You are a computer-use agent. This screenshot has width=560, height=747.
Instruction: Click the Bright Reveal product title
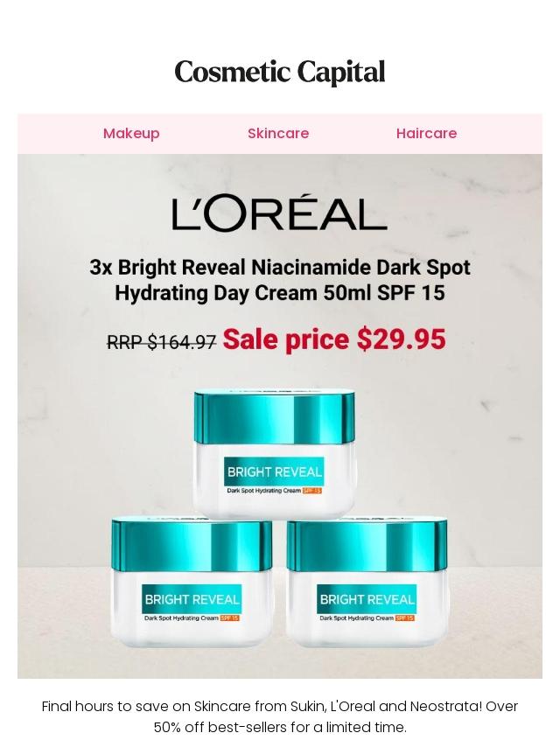click(280, 280)
